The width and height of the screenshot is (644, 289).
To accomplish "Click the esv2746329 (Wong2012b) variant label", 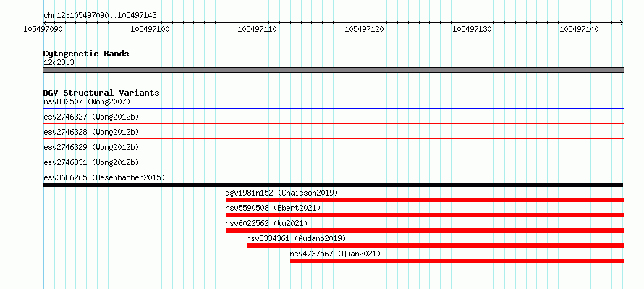I will [91, 147].
